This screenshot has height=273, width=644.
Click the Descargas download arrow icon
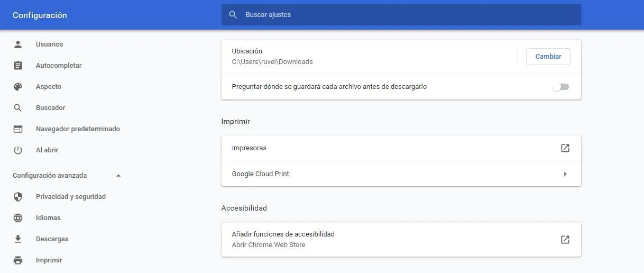pos(18,239)
